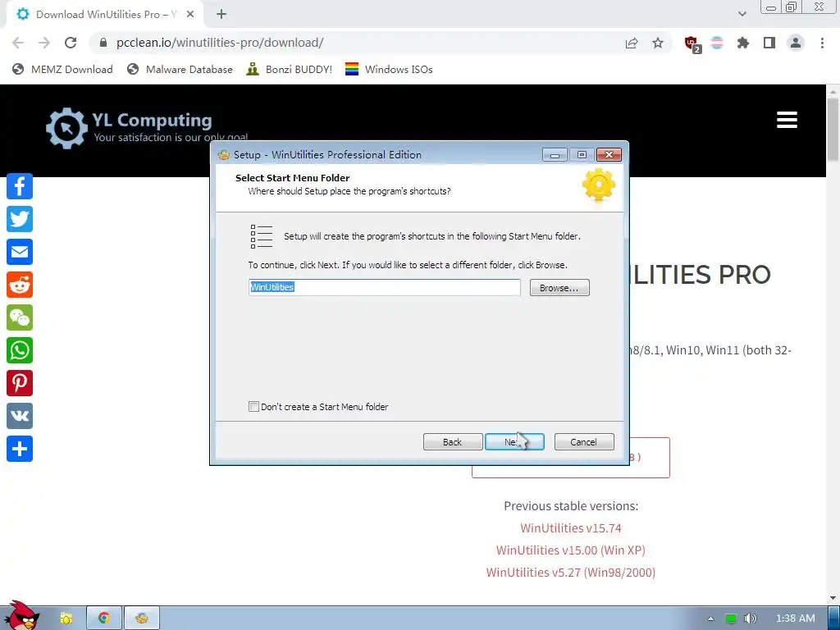
Task: Bookmark this page with the star icon
Action: coord(658,43)
